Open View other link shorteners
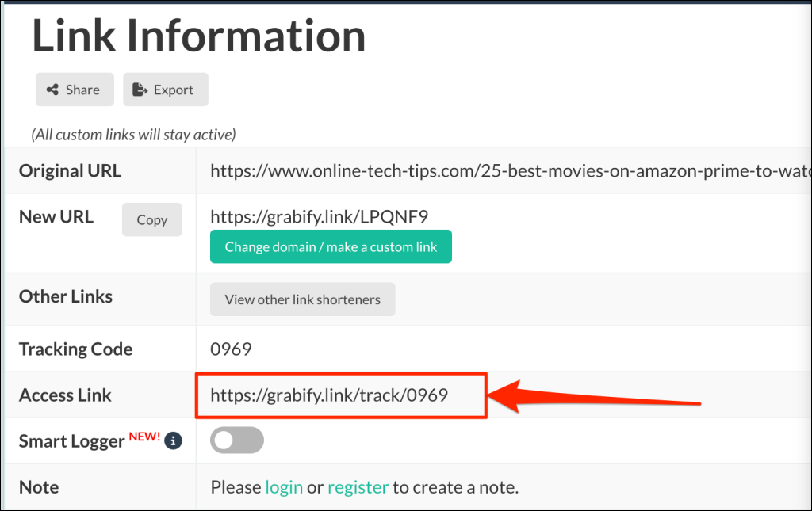The width and height of the screenshot is (812, 511). [x=302, y=299]
